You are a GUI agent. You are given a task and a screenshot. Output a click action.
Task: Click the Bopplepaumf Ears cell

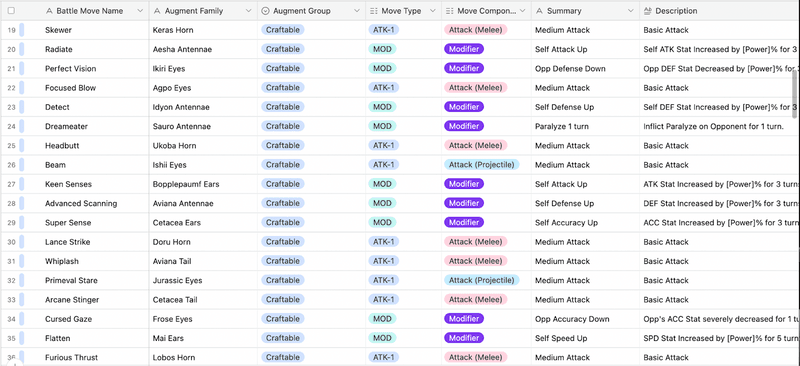click(203, 184)
